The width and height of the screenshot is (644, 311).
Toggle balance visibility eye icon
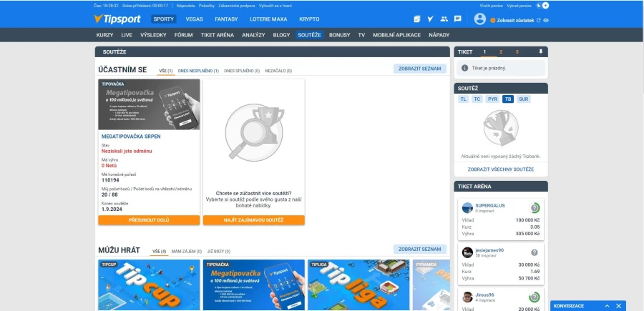click(546, 20)
